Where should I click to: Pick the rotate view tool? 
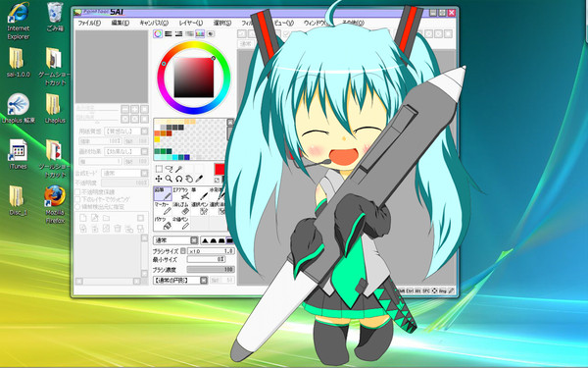[x=179, y=179]
